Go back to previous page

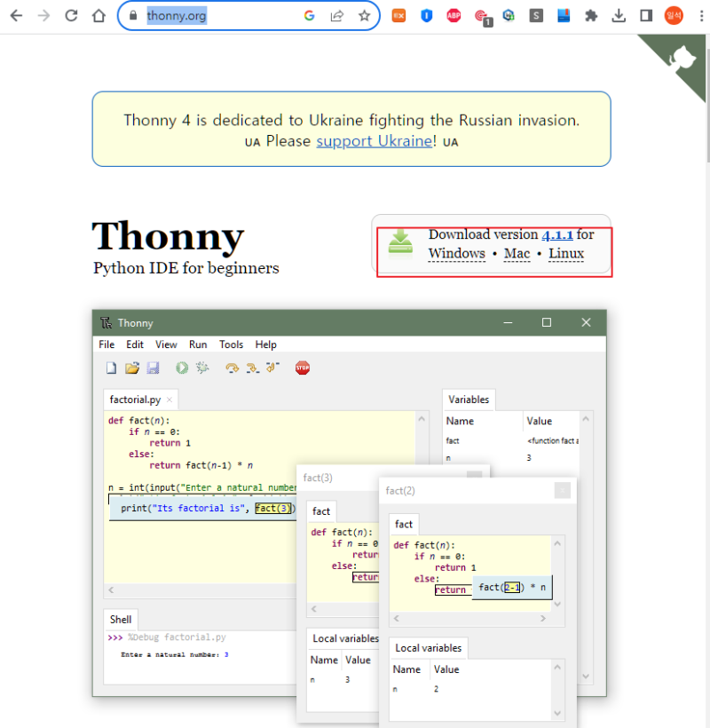[x=16, y=16]
